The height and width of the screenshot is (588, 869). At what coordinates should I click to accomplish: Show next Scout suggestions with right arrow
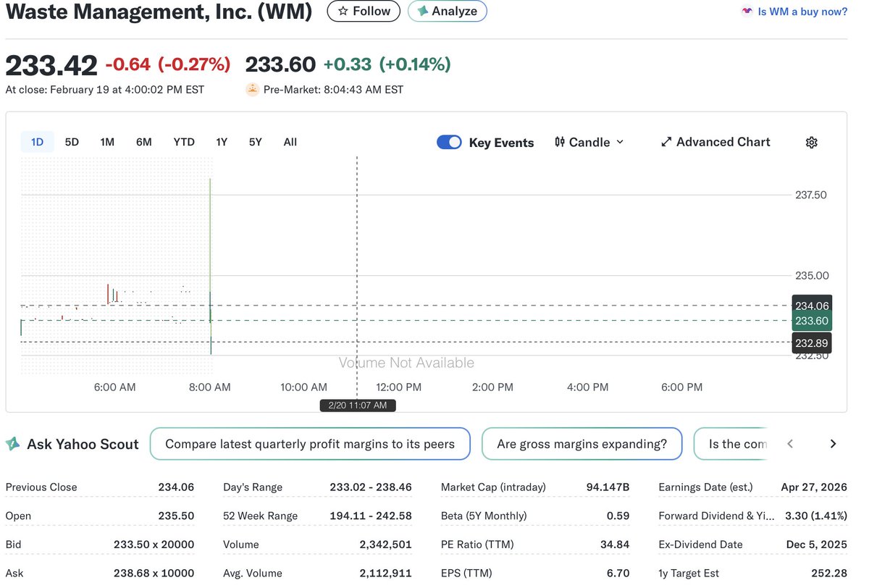pyautogui.click(x=833, y=444)
